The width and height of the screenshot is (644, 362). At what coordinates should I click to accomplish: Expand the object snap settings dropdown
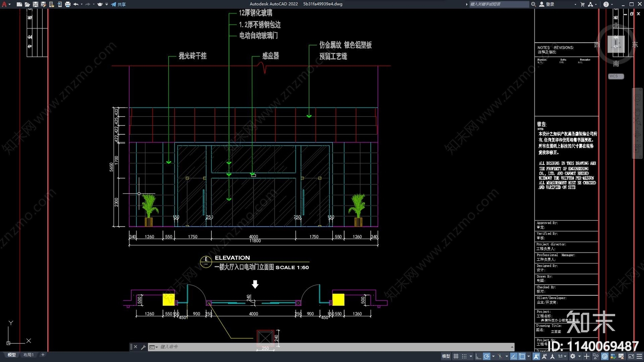point(528,356)
